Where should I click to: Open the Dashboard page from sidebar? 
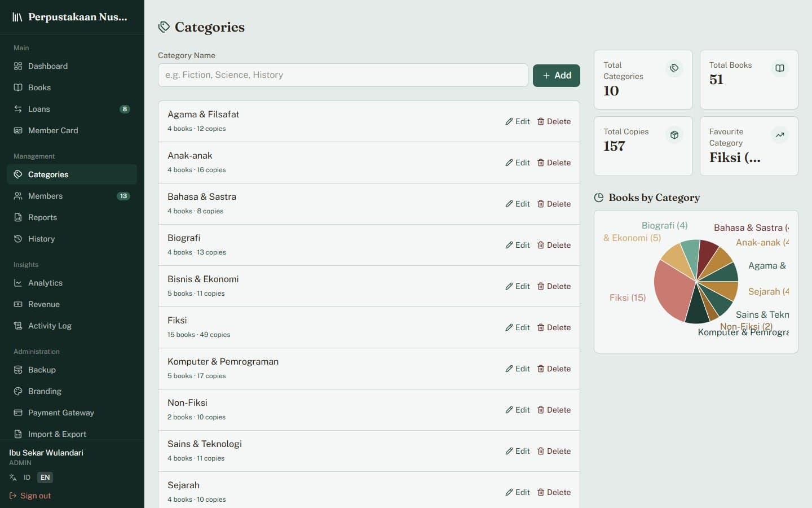pyautogui.click(x=72, y=66)
